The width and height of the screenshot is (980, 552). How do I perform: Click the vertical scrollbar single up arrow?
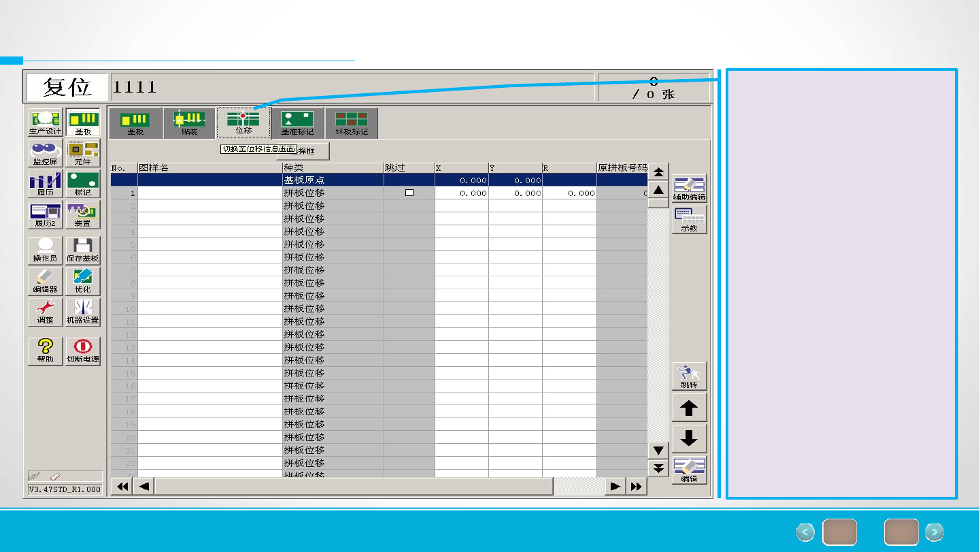(658, 190)
